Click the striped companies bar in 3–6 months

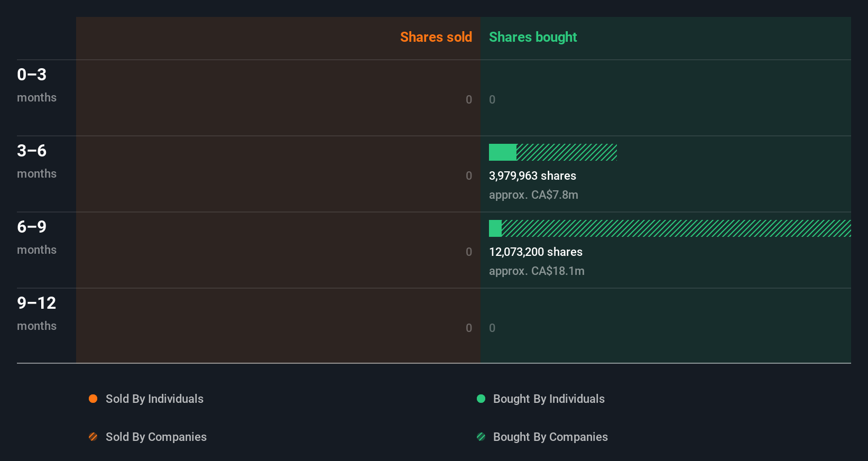[567, 152]
